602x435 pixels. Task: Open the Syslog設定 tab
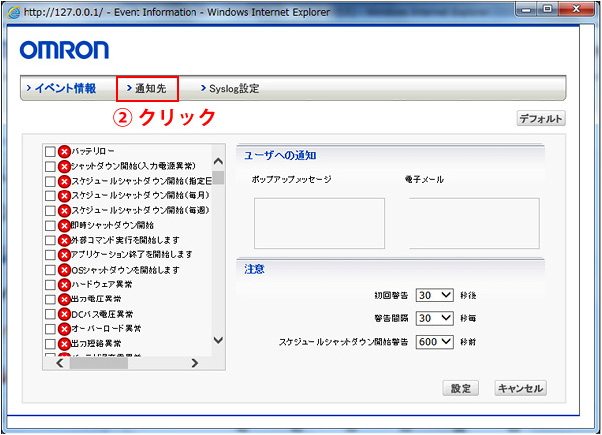(x=230, y=89)
